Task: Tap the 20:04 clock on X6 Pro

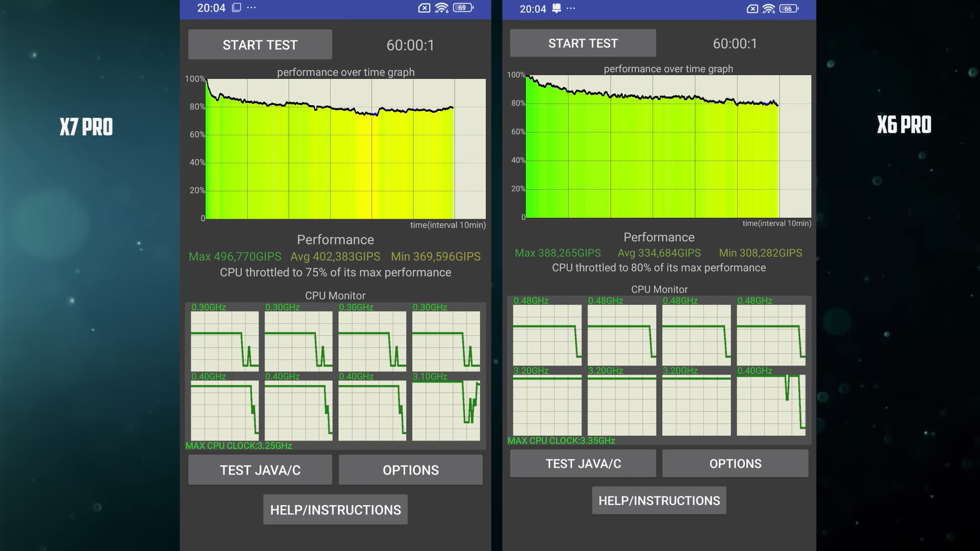Action: tap(533, 9)
